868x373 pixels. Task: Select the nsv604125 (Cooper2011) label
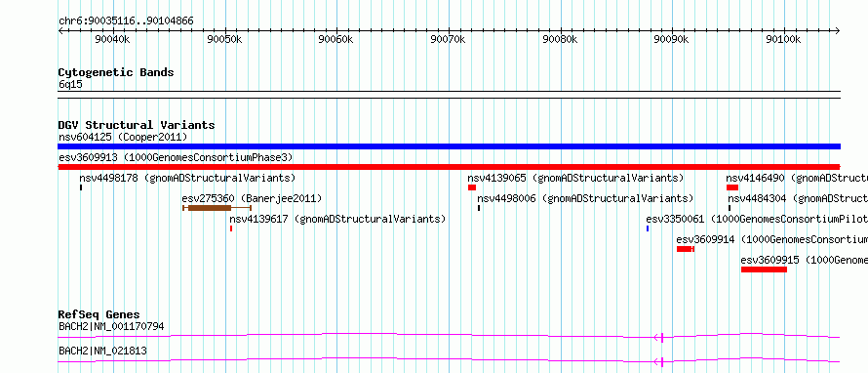point(123,137)
